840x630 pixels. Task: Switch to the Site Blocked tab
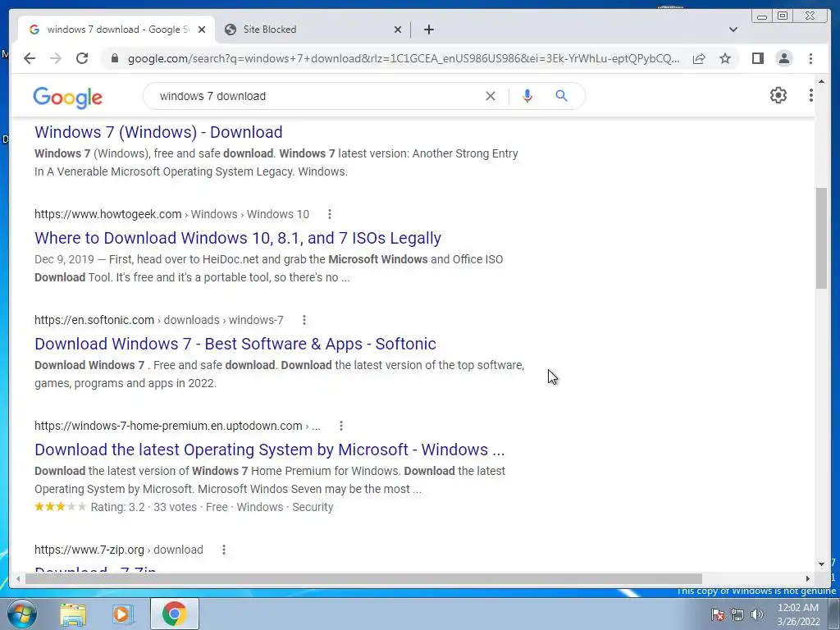[313, 30]
